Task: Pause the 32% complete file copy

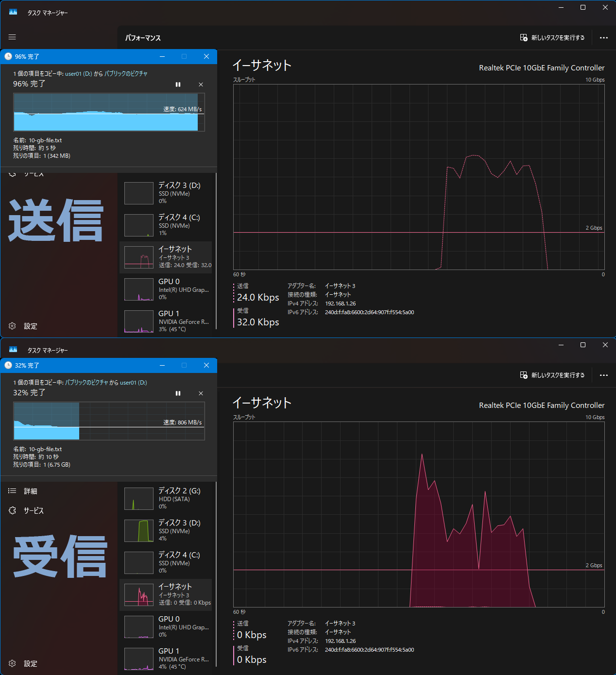Action: [178, 393]
